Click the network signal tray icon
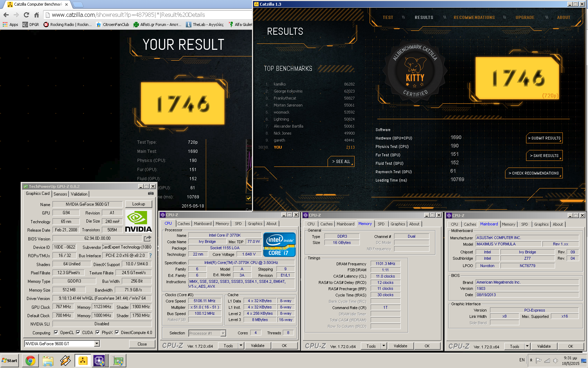588x368 pixels. pos(547,360)
